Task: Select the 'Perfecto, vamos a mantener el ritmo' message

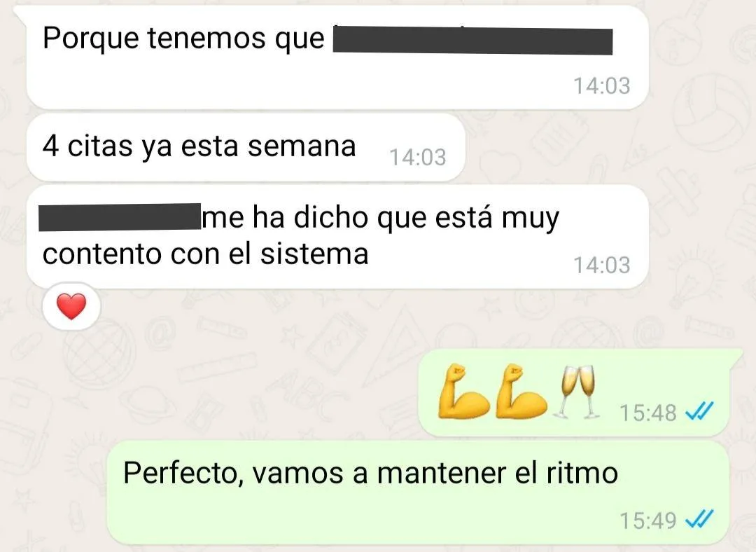Action: pos(417,492)
